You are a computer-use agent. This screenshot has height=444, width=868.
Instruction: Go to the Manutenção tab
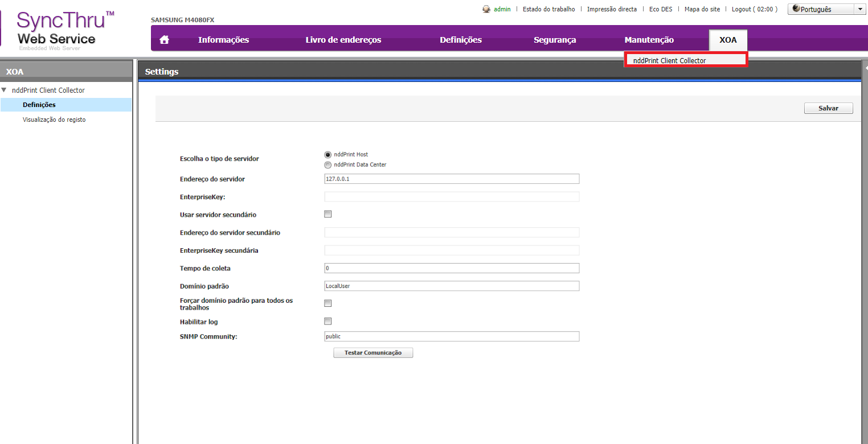[x=649, y=40]
